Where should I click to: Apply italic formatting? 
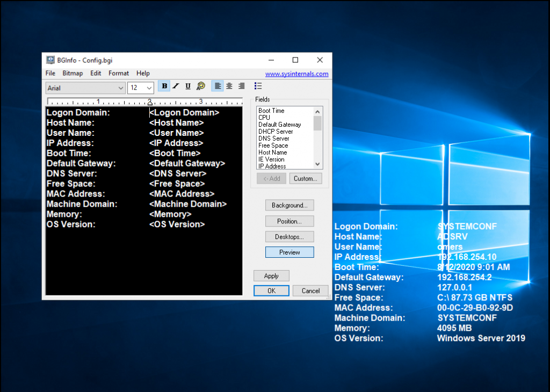176,86
